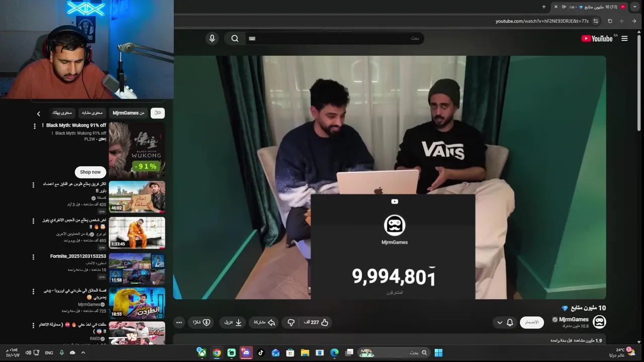Open the Fortnite_20251203153253 video title
Image resolution: width=644 pixels, height=362 pixels.
(78, 256)
